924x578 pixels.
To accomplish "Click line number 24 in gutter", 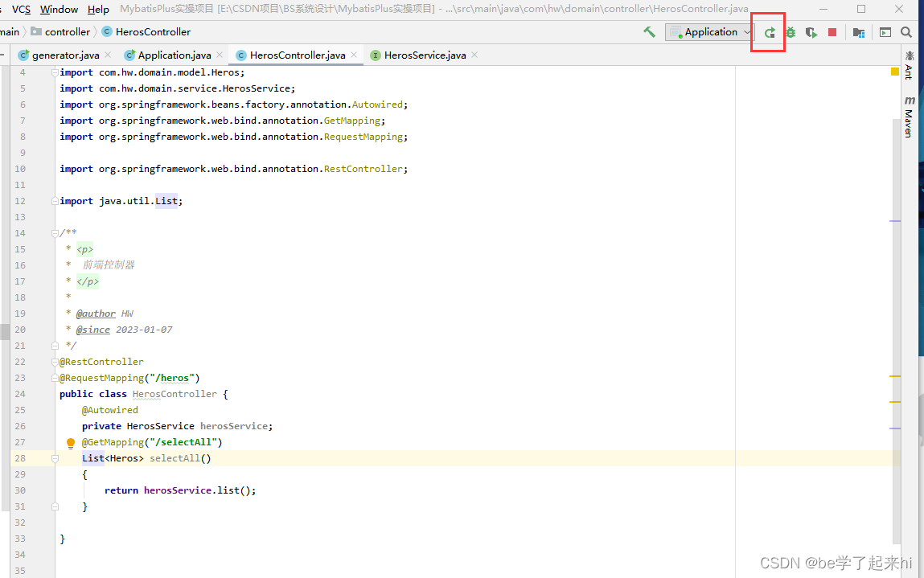I will pyautogui.click(x=20, y=394).
